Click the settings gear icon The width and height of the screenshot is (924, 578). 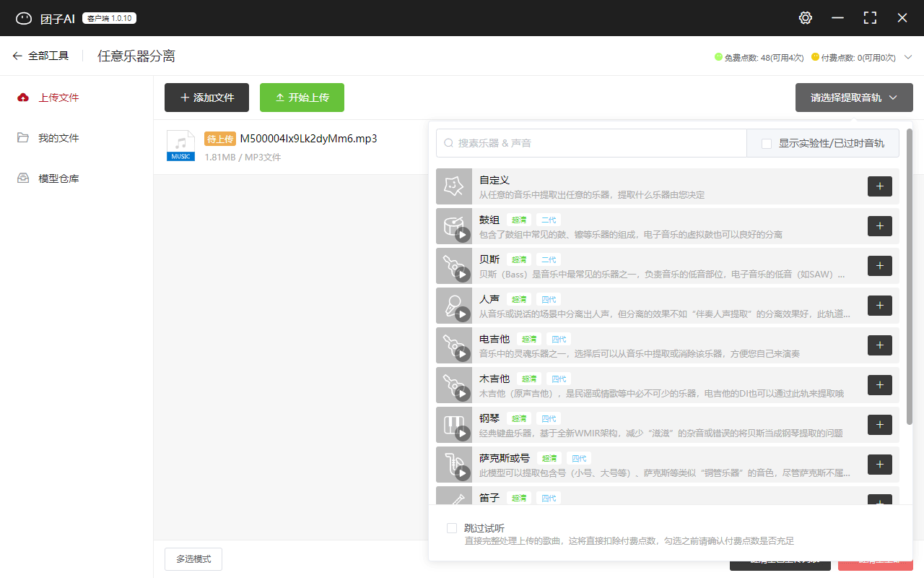(805, 17)
